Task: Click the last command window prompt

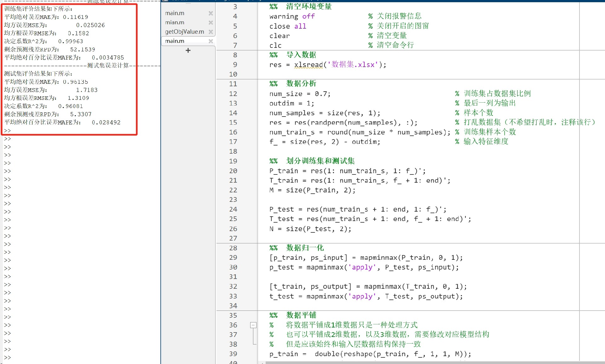Action: click(x=8, y=358)
